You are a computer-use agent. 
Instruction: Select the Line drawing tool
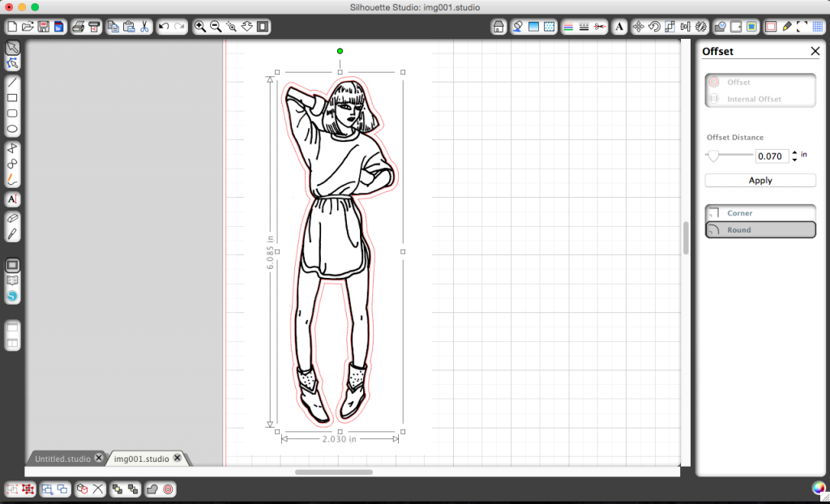(x=12, y=82)
